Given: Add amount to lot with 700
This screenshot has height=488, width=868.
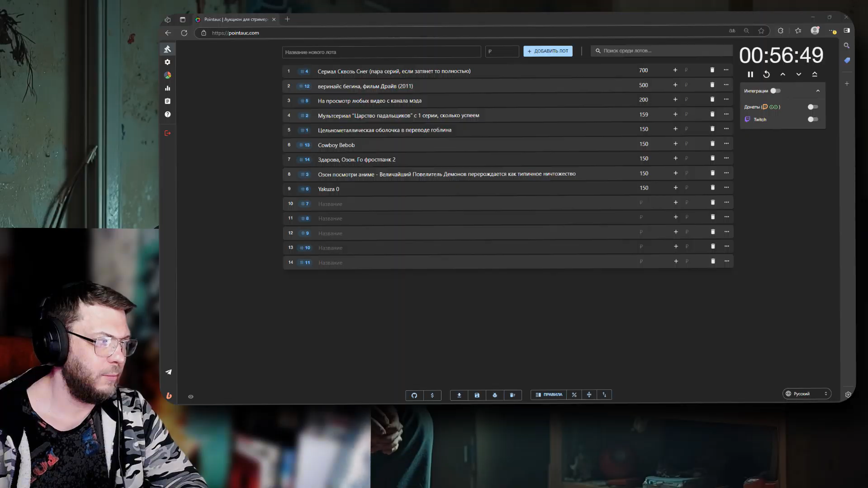Looking at the screenshot, I should click(675, 70).
